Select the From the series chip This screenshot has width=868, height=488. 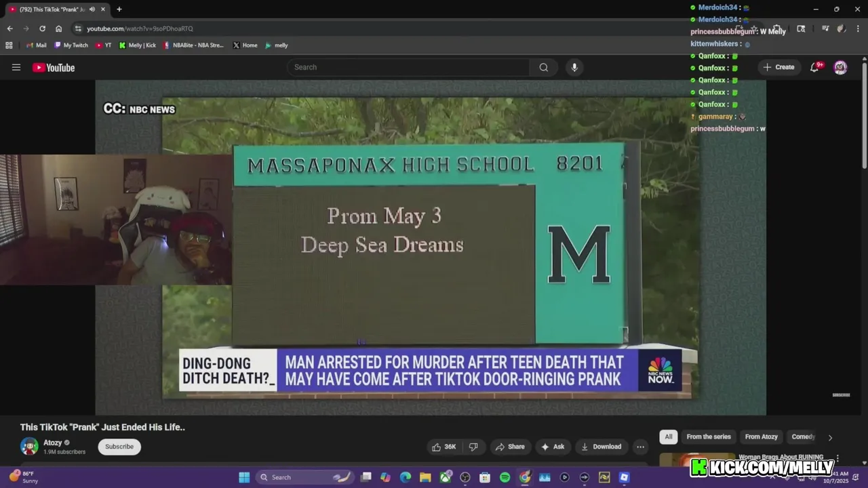click(x=709, y=437)
